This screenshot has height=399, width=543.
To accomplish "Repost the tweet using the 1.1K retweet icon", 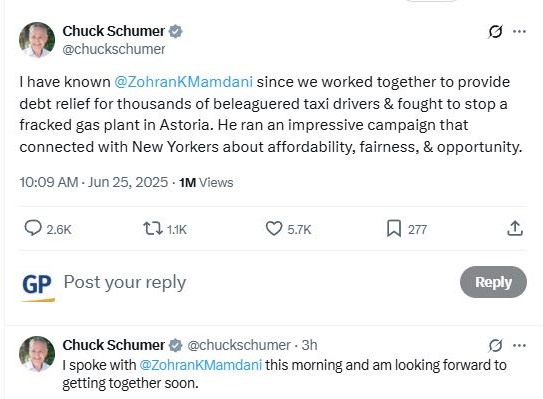I will 153,229.
